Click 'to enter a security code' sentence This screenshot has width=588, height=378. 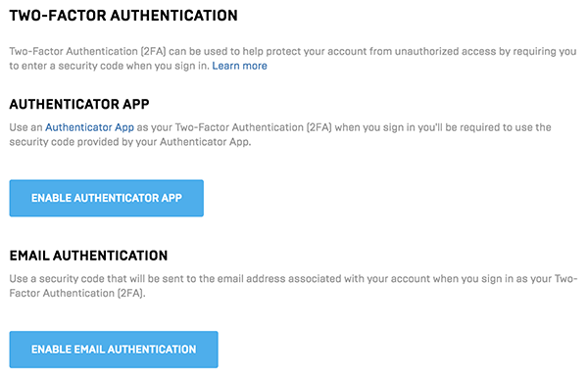coord(66,66)
